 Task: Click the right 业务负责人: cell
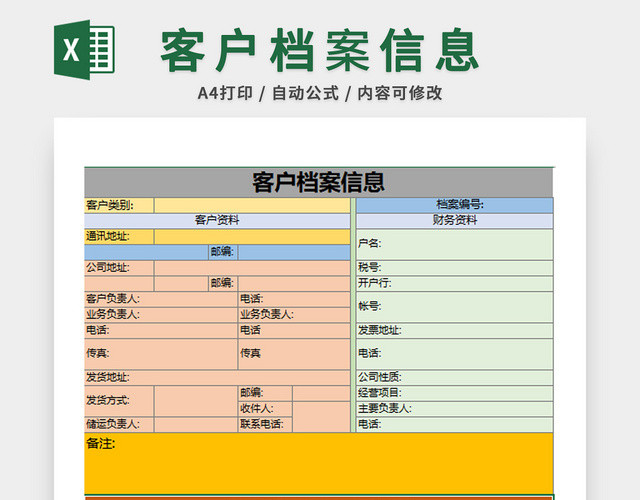[x=294, y=315]
